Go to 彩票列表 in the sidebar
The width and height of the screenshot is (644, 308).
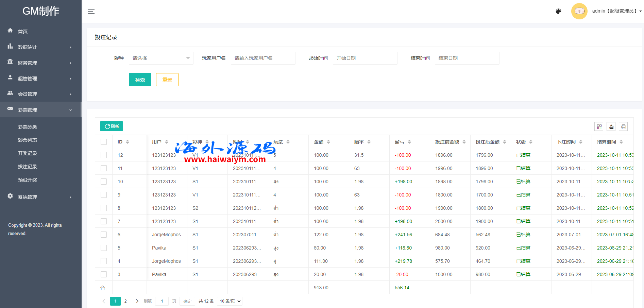[28, 140]
